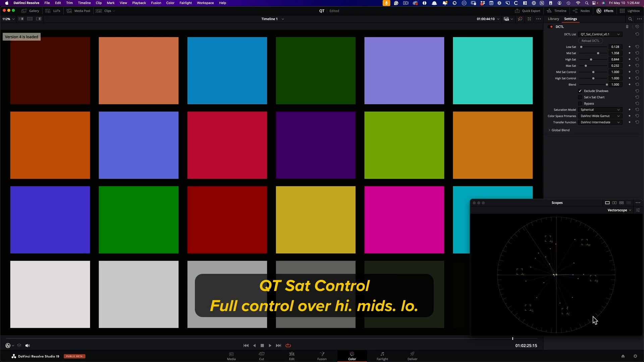Open the Gallery panel

click(30, 11)
